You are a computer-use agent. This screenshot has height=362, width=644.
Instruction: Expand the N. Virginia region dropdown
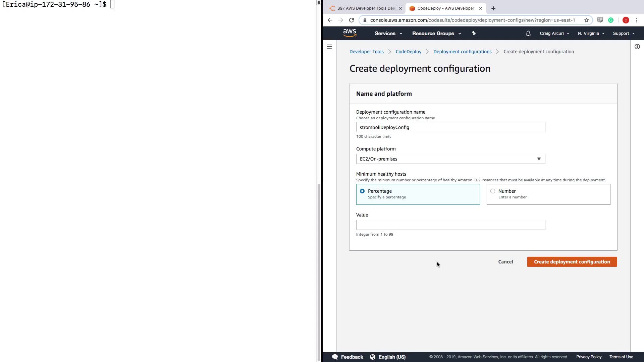click(591, 34)
